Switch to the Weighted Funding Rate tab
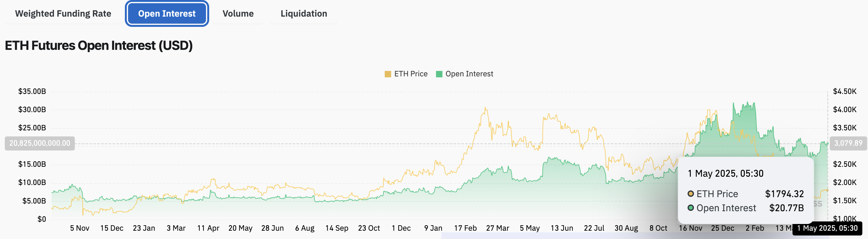Viewport: 868px width, 239px height. tap(63, 13)
